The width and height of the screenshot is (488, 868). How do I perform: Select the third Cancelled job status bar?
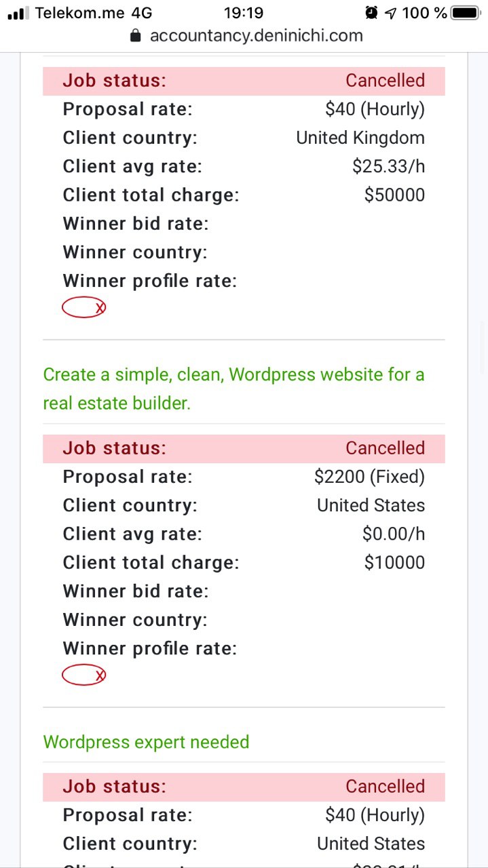point(244,787)
